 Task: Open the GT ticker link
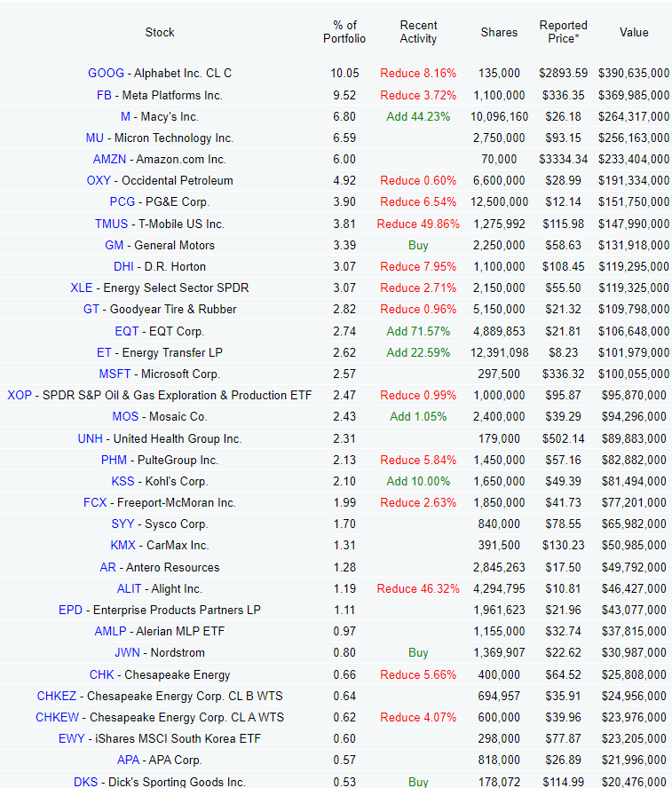pos(91,310)
